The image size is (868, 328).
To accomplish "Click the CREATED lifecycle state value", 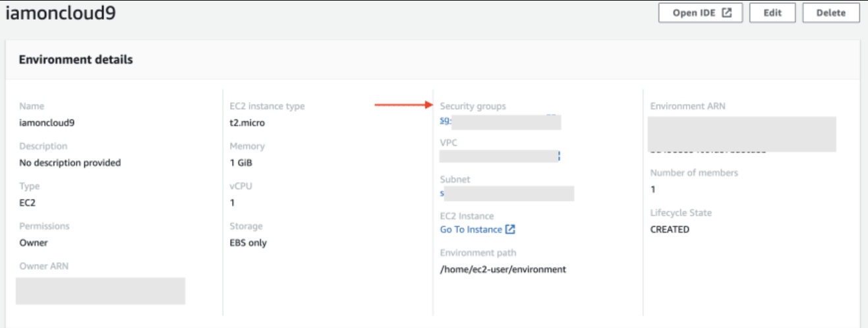I will pyautogui.click(x=670, y=230).
